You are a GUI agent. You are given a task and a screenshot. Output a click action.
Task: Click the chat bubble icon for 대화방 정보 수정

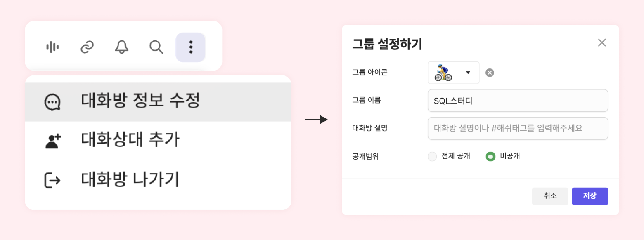pos(53,102)
